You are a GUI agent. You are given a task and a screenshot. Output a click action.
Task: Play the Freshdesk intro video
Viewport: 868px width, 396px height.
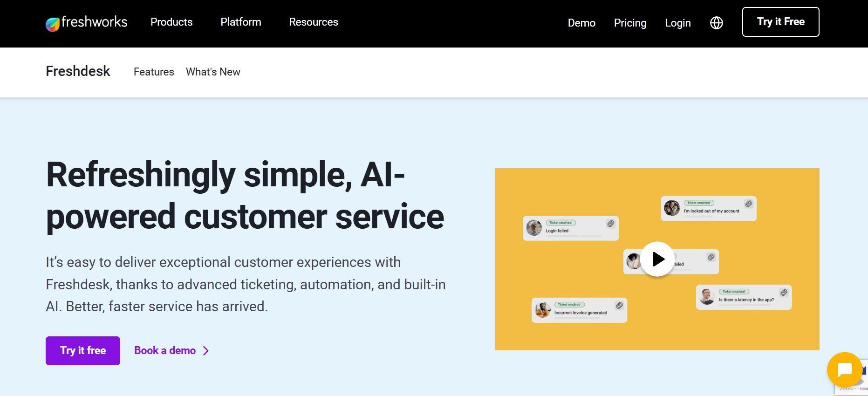click(x=657, y=259)
